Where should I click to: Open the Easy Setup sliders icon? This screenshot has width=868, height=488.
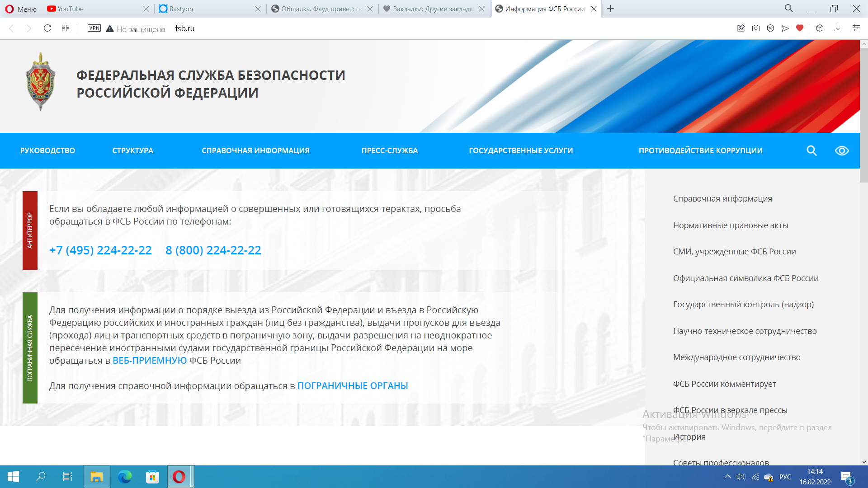pyautogui.click(x=856, y=28)
